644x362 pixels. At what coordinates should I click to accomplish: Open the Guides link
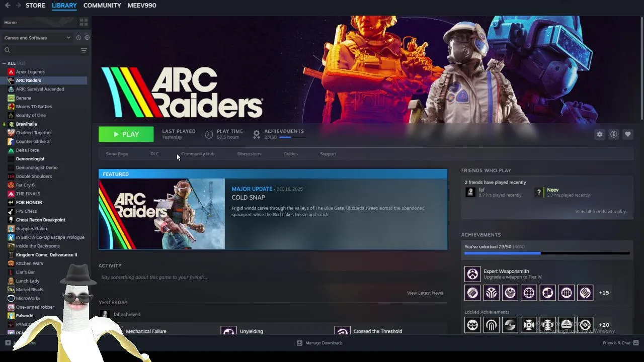coord(290,154)
